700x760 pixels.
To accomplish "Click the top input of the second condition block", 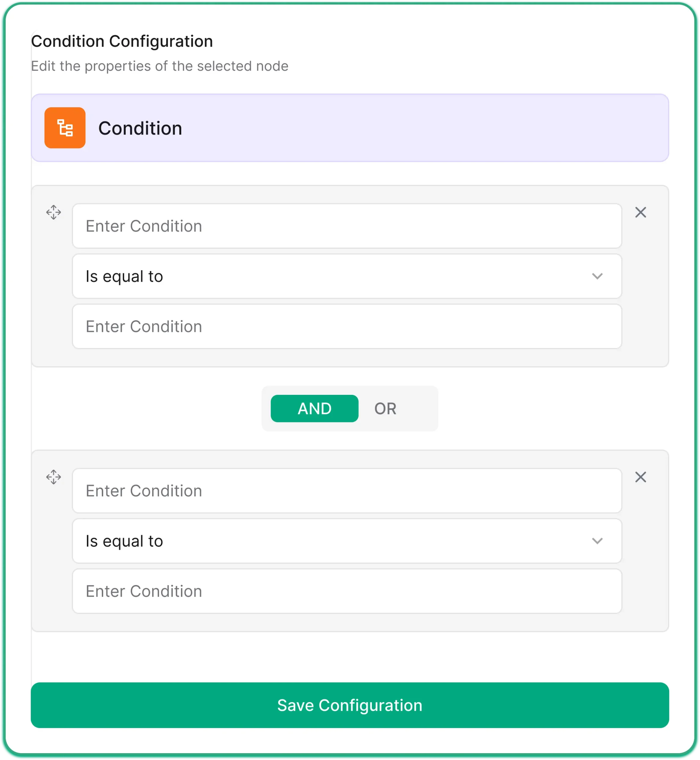I will [x=347, y=491].
